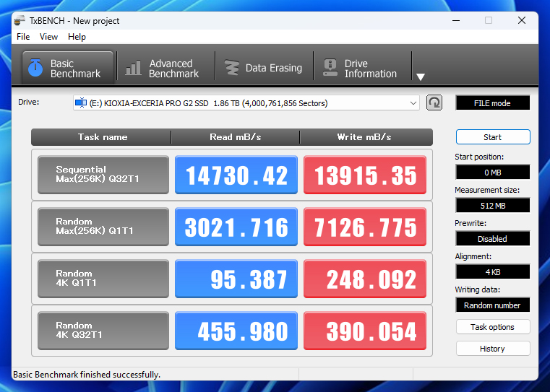Click the 95.387 read result
Screen dimensions: 550x392
[x=236, y=278]
